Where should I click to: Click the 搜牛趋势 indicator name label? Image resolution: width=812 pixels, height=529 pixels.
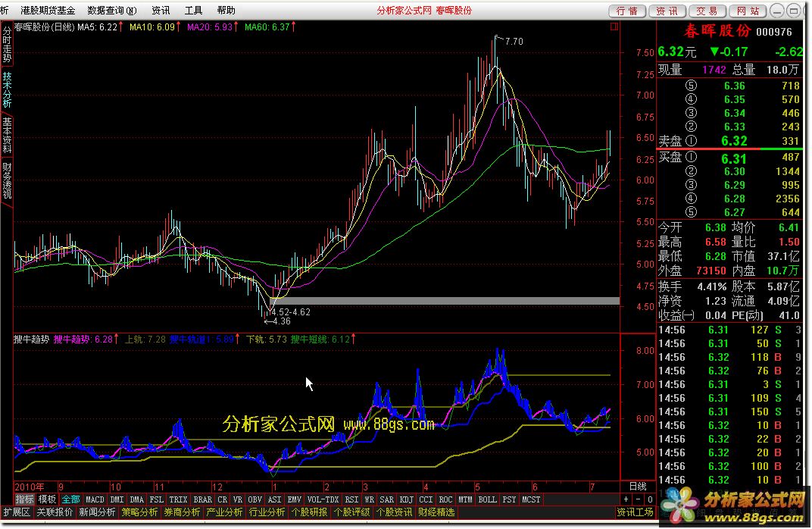(x=31, y=340)
